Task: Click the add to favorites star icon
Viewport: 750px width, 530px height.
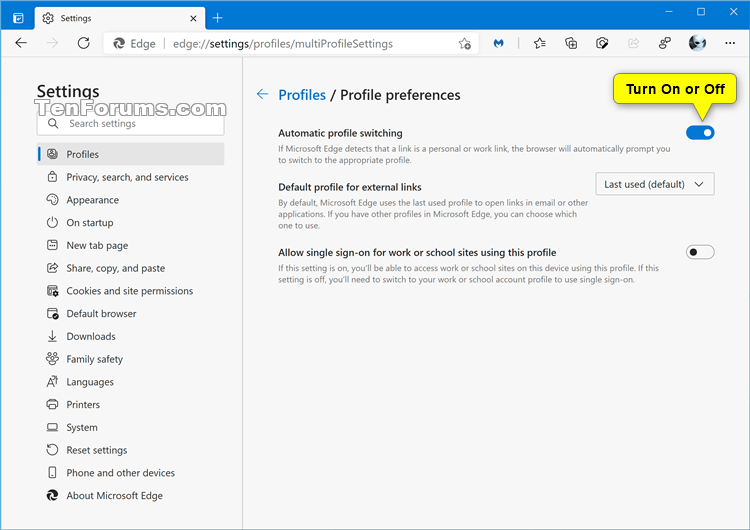Action: (464, 44)
